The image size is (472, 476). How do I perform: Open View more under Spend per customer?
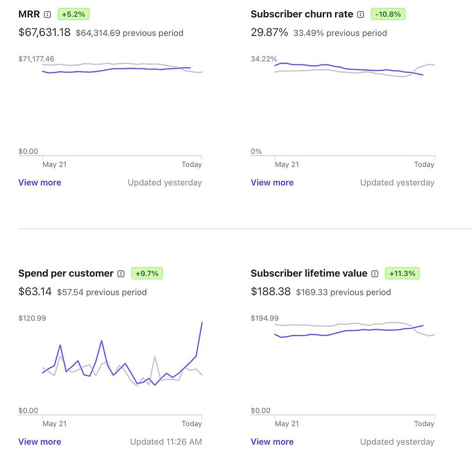(x=39, y=442)
